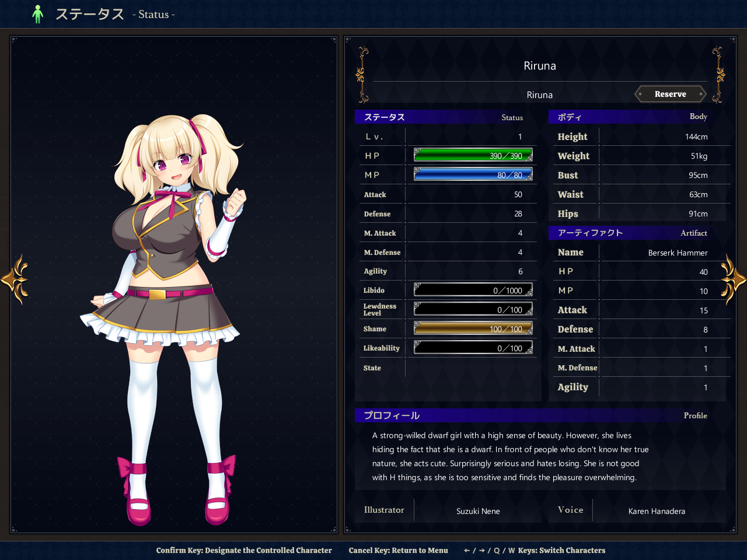This screenshot has height=560, width=747.
Task: Click the MP 80/80 blue bar
Action: click(473, 174)
